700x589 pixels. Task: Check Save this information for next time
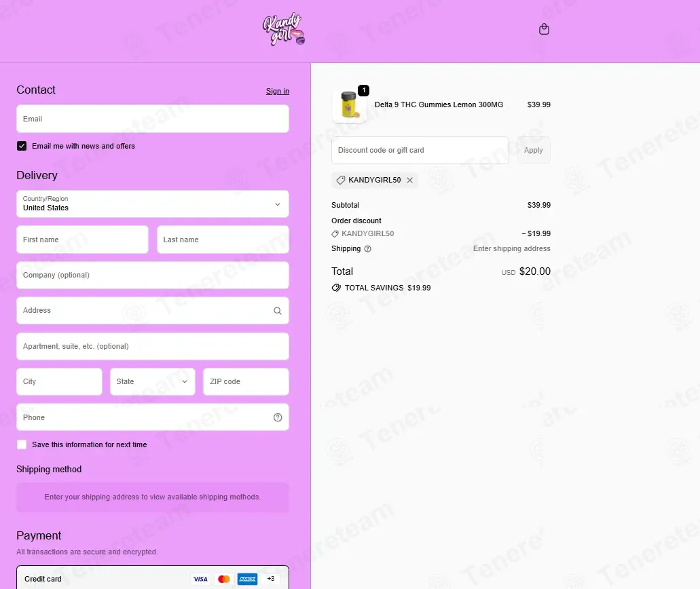pyautogui.click(x=22, y=444)
